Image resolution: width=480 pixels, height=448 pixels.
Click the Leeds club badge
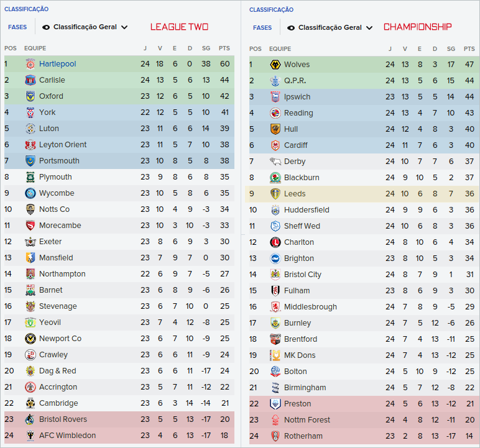click(x=275, y=194)
